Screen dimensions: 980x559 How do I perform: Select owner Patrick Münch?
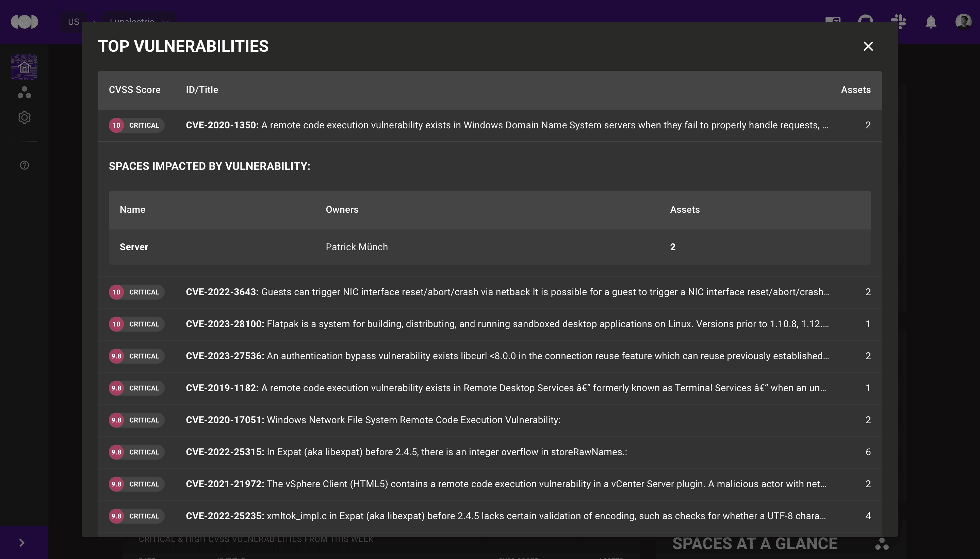357,247
